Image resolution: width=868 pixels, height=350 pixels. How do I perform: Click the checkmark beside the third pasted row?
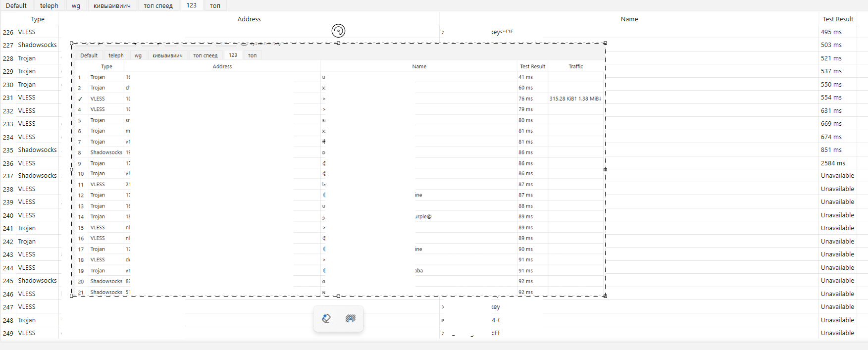[80, 99]
